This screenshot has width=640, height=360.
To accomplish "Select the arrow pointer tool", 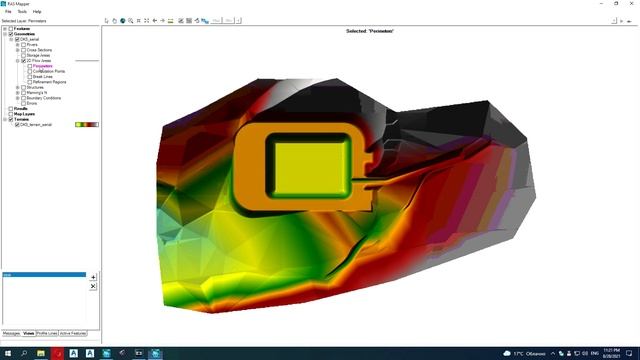I will 107,20.
